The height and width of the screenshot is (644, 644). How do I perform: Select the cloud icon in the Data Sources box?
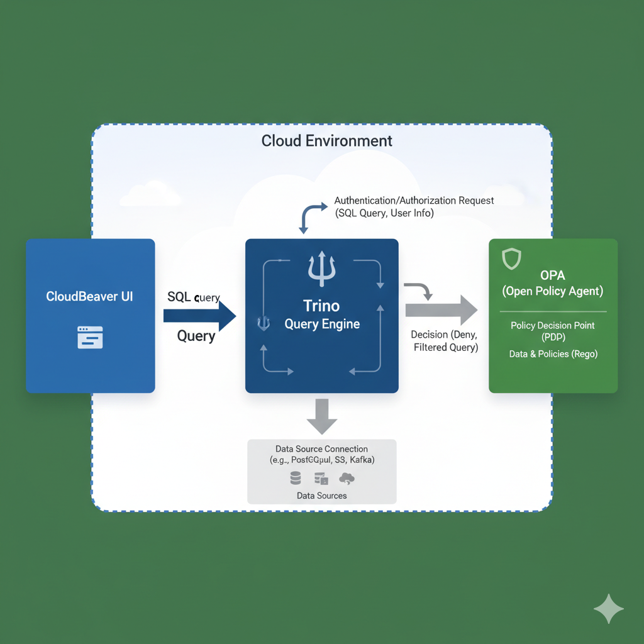tap(347, 479)
